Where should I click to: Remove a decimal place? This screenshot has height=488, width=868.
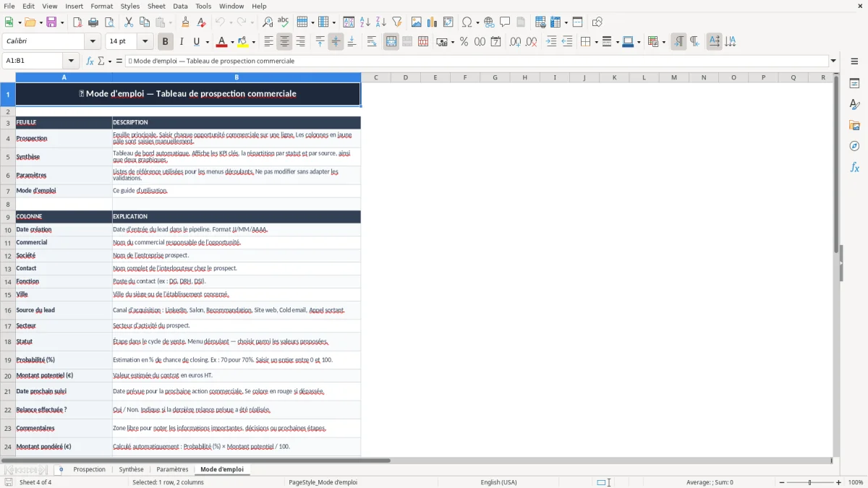(x=532, y=42)
